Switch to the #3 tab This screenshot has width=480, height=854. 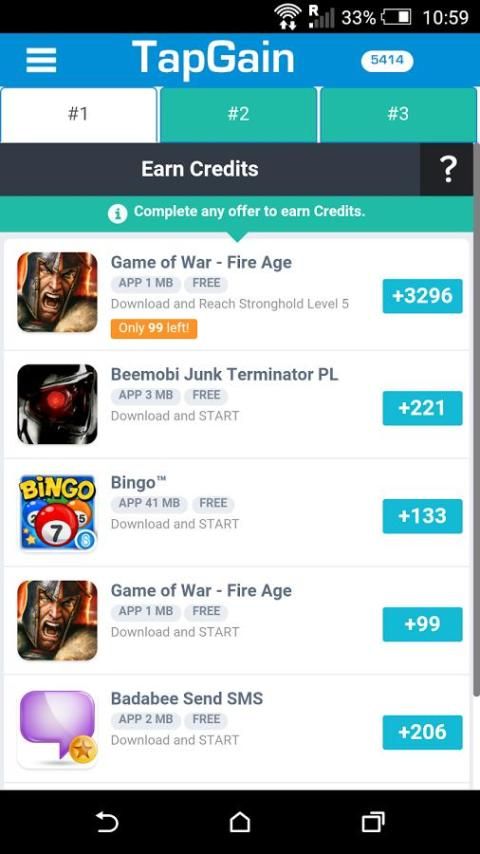point(398,114)
